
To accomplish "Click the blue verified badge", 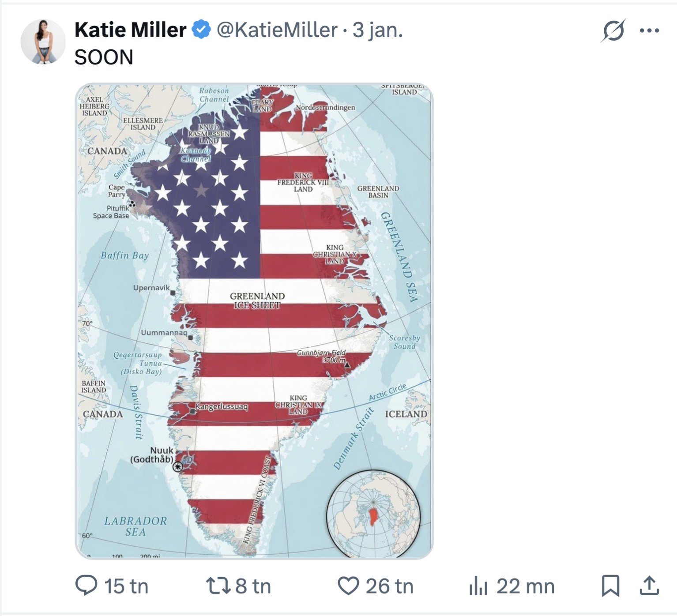I will click(x=202, y=30).
